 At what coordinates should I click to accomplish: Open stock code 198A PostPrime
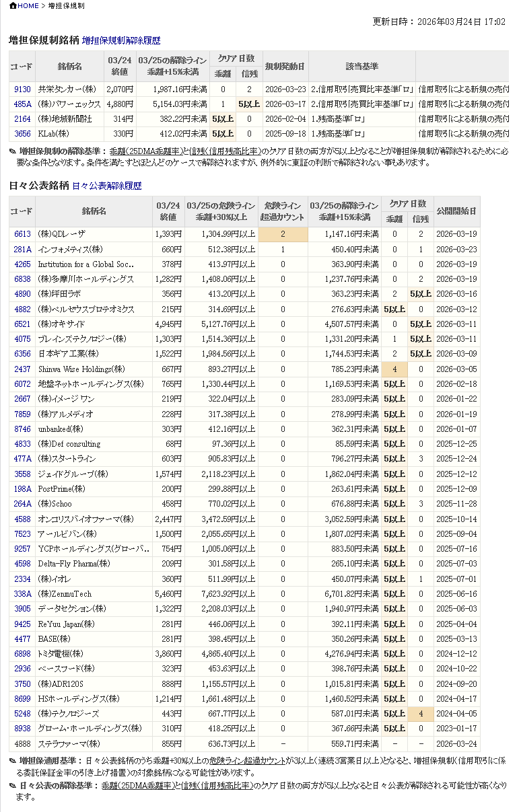pyautogui.click(x=22, y=489)
